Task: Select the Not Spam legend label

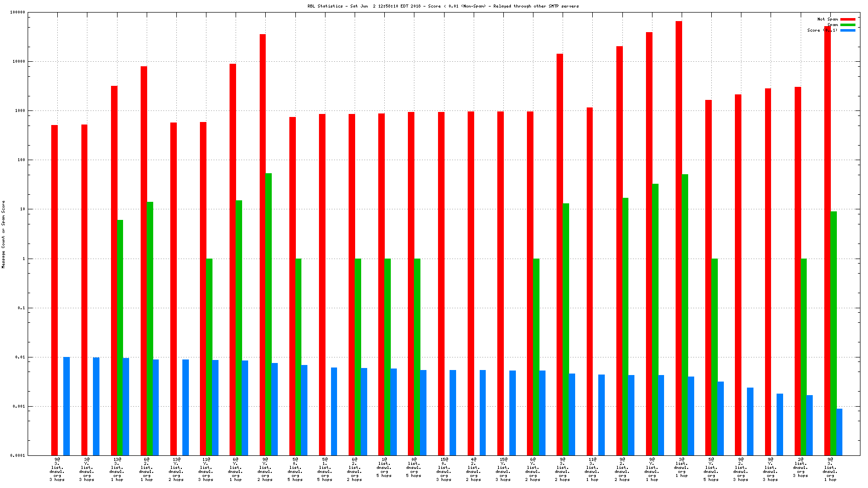Action: click(827, 19)
